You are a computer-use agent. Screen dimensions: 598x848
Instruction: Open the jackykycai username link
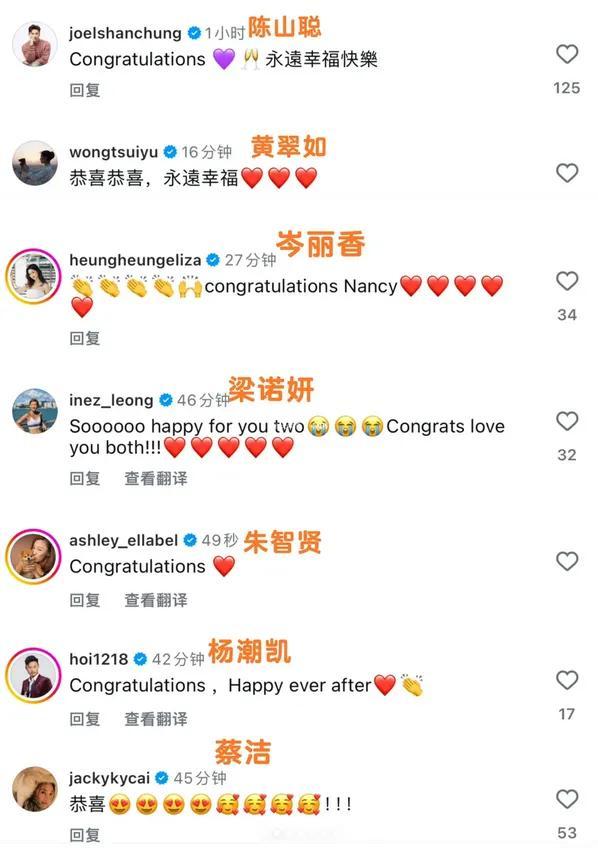tap(109, 778)
